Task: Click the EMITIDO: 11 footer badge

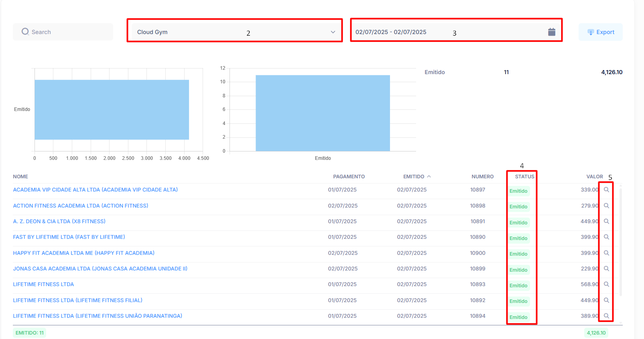Action: pos(30,333)
